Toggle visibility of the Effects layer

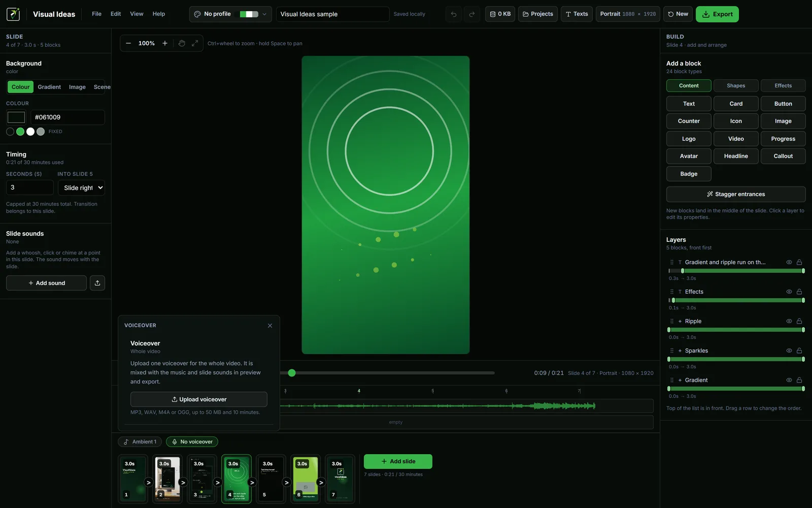coord(789,292)
